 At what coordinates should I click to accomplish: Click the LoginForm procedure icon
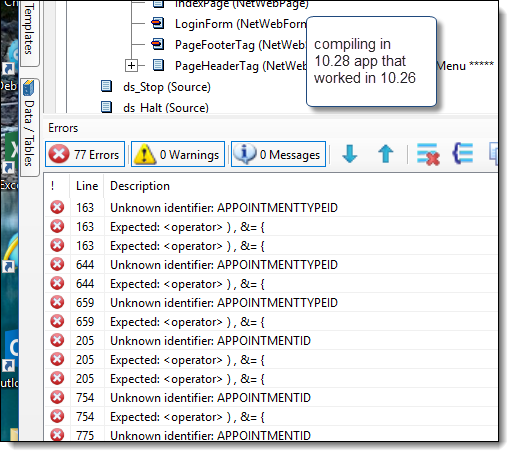click(157, 24)
